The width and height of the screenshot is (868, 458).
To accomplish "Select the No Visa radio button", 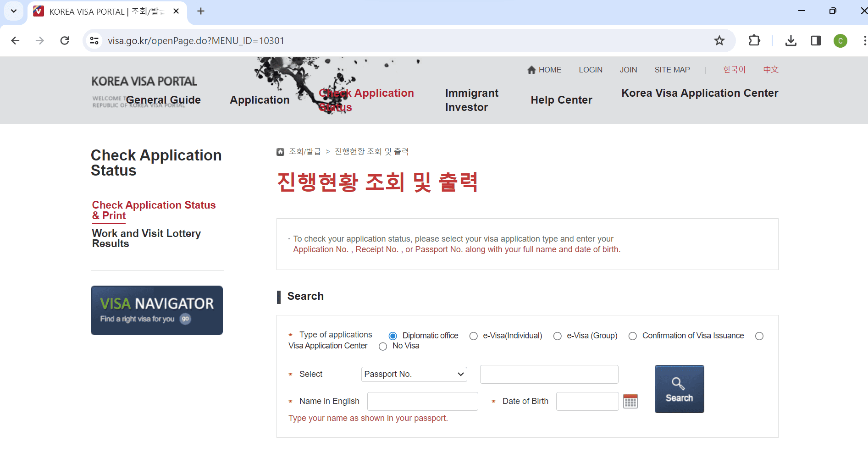I will 383,347.
